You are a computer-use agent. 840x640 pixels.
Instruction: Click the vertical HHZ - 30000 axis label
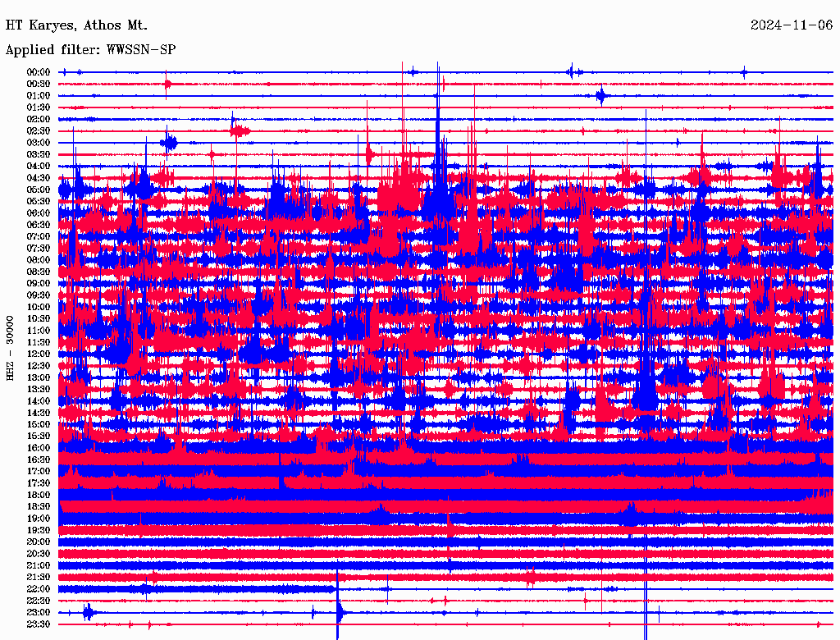(11, 347)
